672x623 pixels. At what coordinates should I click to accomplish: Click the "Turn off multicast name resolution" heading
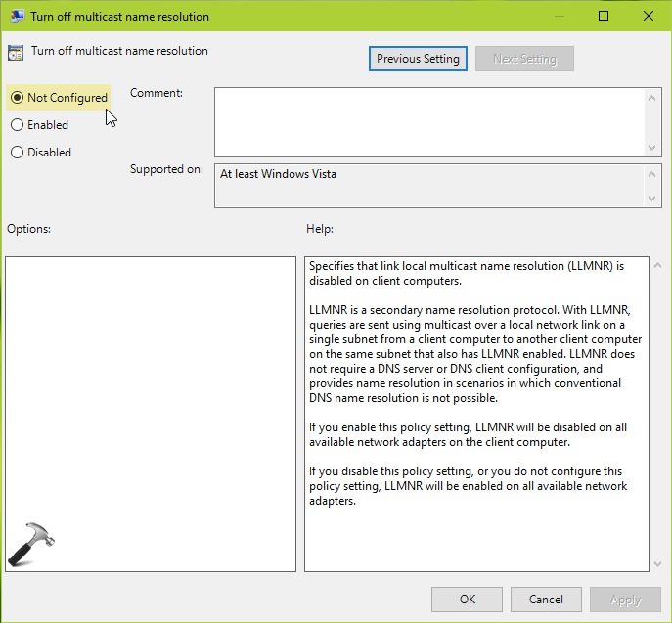[x=119, y=51]
